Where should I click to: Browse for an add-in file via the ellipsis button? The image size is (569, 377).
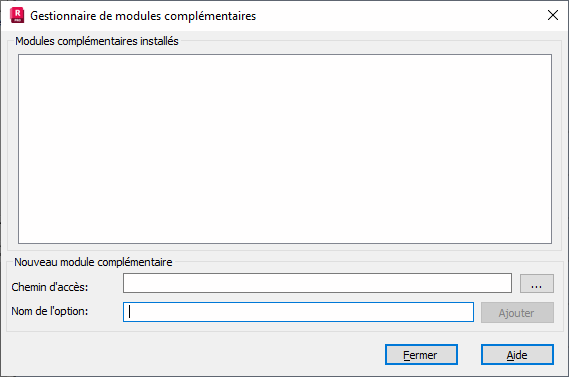point(537,283)
